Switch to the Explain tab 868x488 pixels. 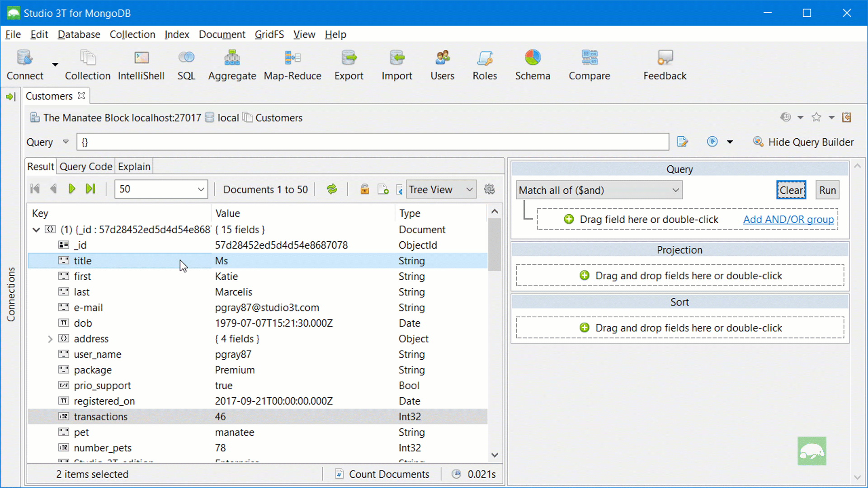(134, 166)
